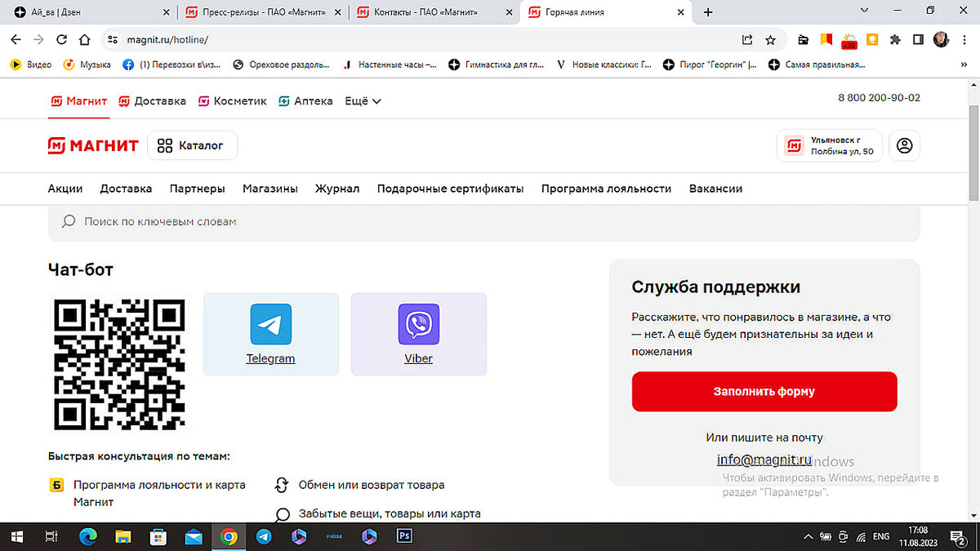Viewport: 980px width, 551px height.
Task: Click the browser back arrow
Action: (x=16, y=39)
